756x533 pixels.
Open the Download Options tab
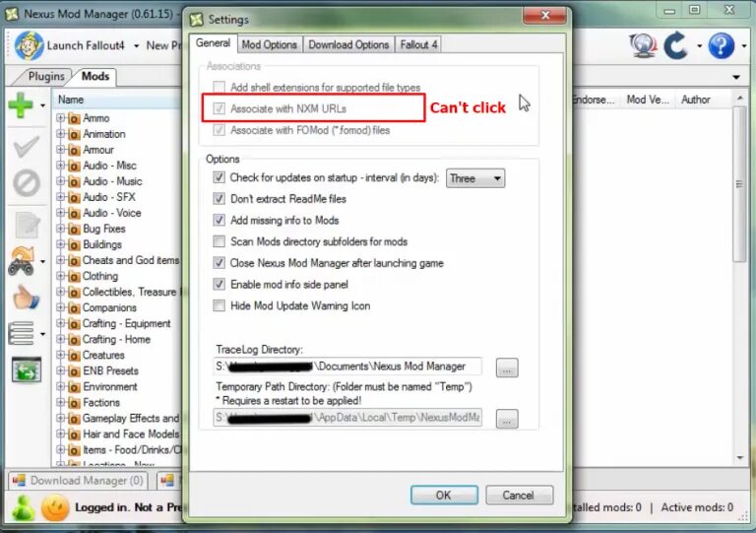tap(348, 45)
